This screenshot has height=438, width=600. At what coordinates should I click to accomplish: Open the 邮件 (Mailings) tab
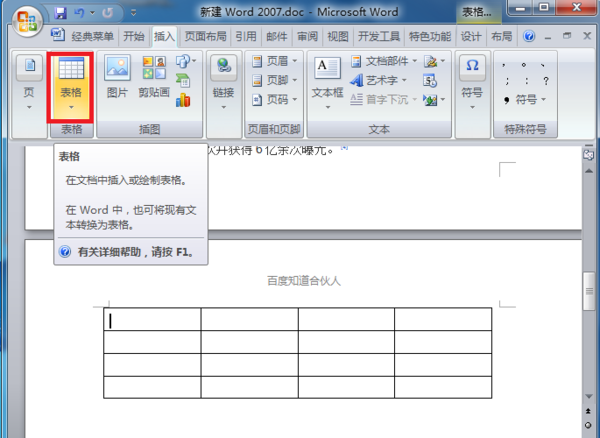coord(277,37)
